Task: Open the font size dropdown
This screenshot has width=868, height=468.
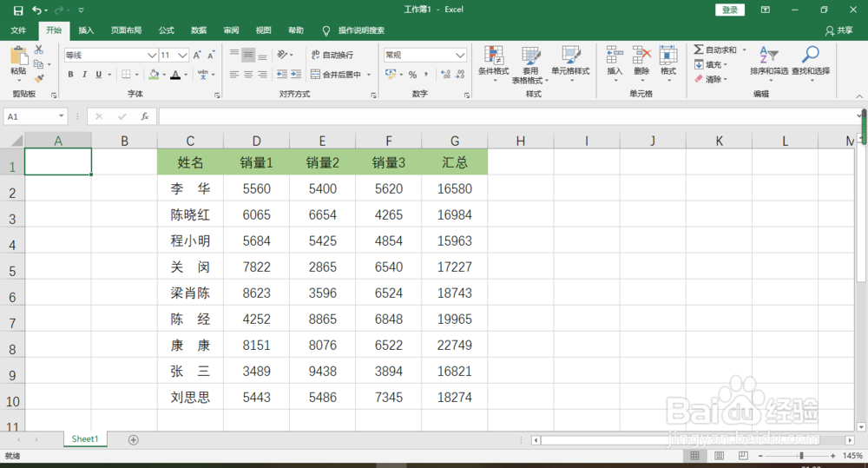Action: click(182, 56)
